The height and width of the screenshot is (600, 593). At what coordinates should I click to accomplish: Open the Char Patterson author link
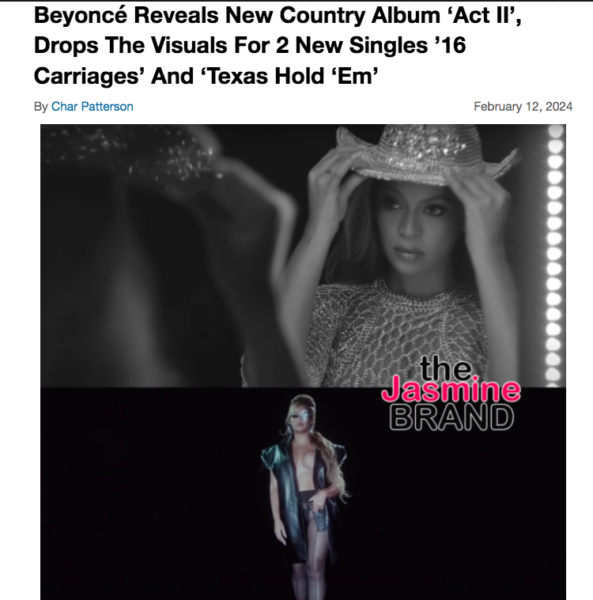click(92, 106)
